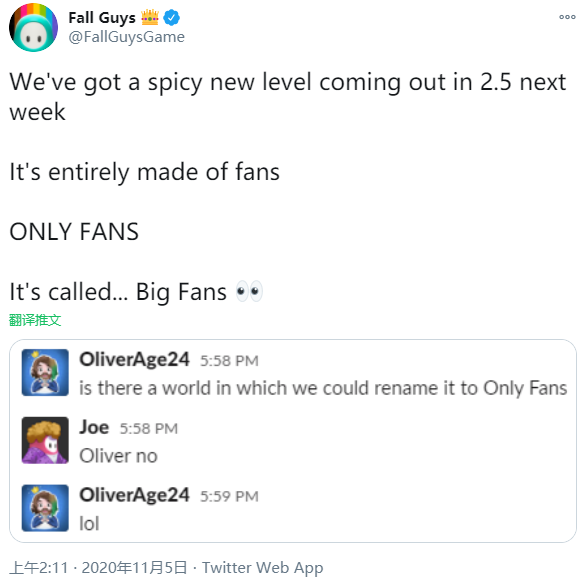Click Joe's username in the chat
Viewport: 586px width, 580px height.
[94, 427]
